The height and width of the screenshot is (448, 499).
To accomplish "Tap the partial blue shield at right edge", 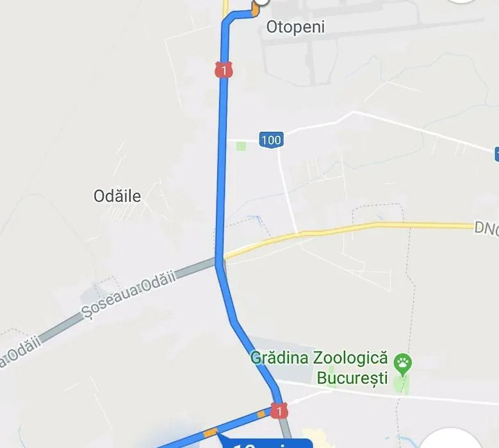I will [497, 154].
